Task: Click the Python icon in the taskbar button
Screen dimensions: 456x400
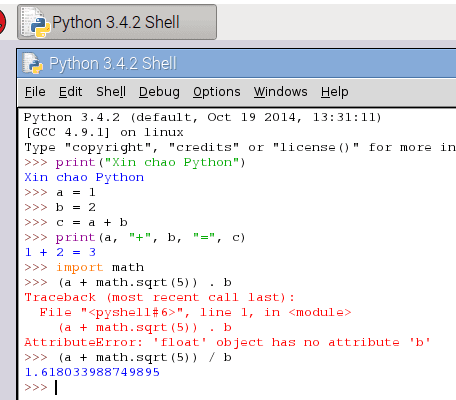Action: pyautogui.click(x=35, y=22)
